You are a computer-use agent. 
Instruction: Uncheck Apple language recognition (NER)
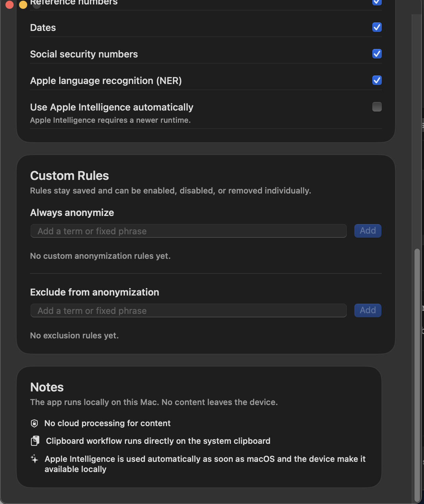point(377,81)
